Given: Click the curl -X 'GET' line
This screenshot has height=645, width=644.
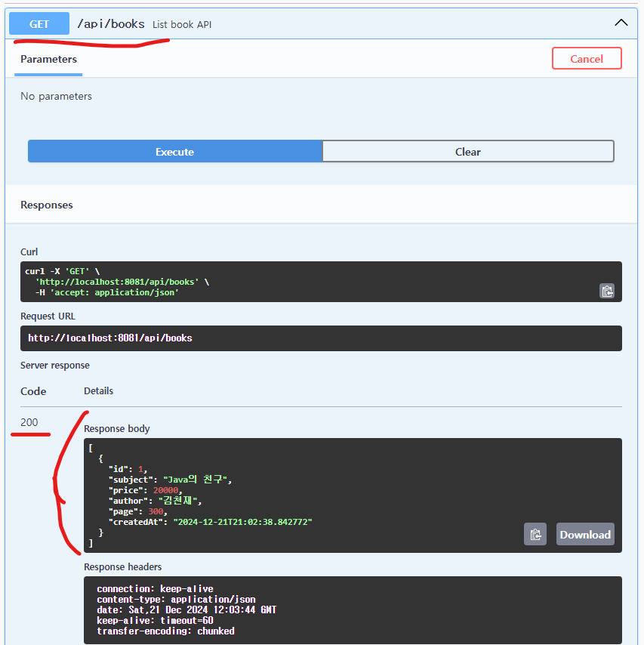Looking at the screenshot, I should pos(62,271).
